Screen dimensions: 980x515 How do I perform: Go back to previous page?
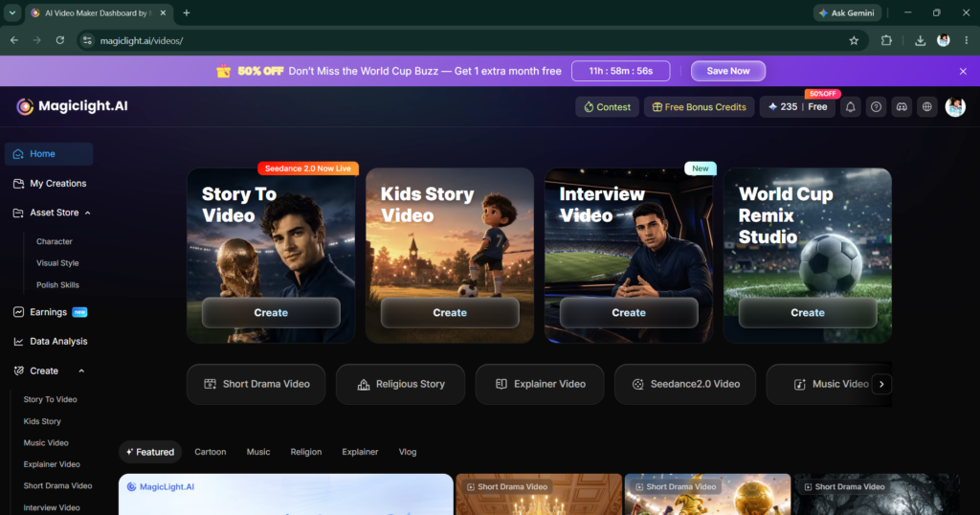[13, 40]
